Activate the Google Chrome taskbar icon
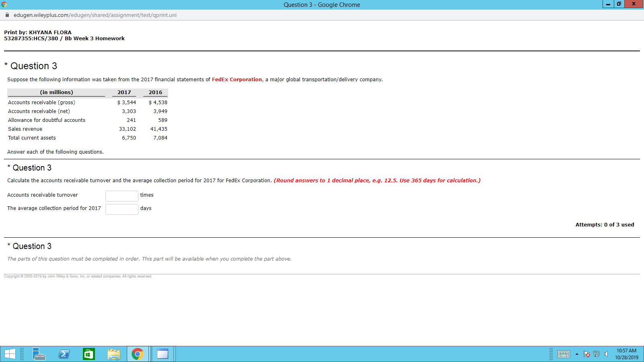Image resolution: width=644 pixels, height=362 pixels. coord(137,354)
